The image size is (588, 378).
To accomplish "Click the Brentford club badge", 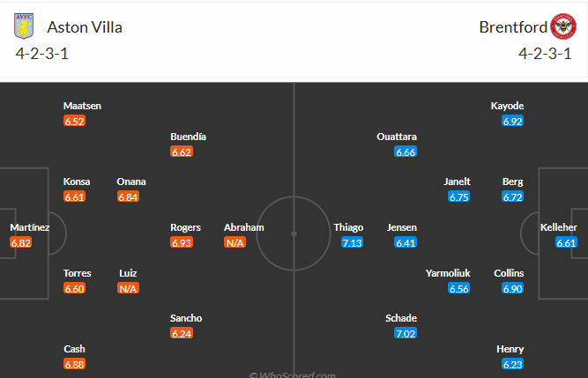I will coord(562,26).
